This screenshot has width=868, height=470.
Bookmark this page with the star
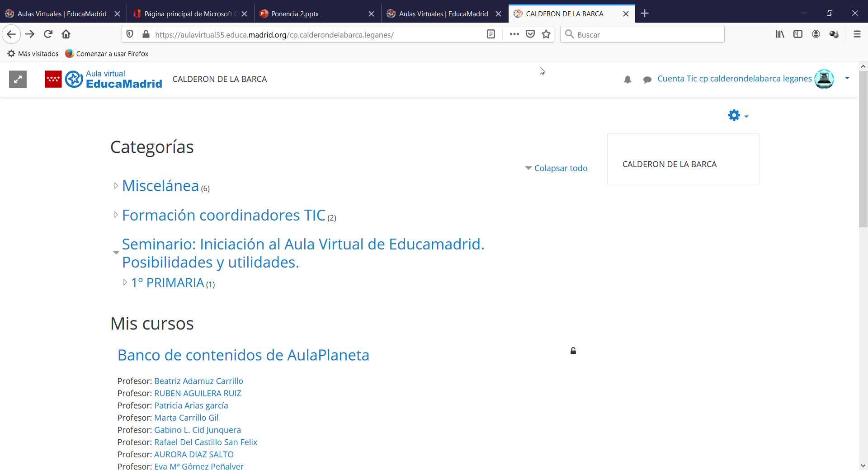point(546,34)
